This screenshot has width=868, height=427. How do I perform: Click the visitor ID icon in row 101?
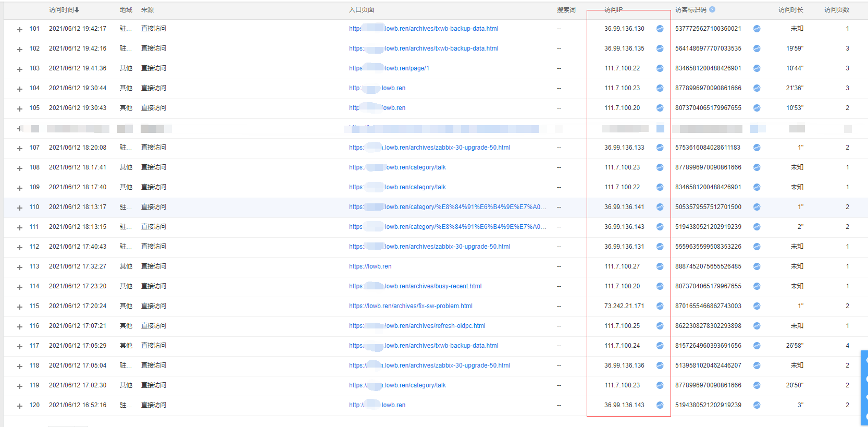tap(757, 29)
